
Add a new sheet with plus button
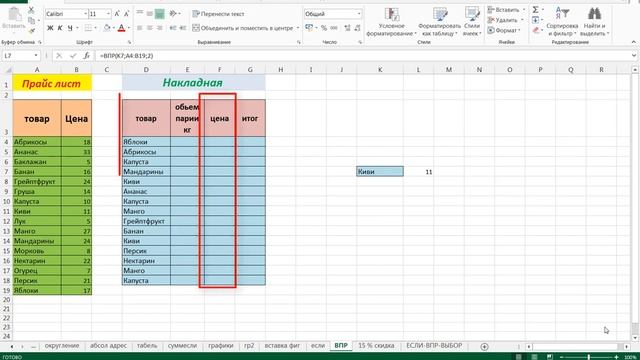[x=484, y=347]
